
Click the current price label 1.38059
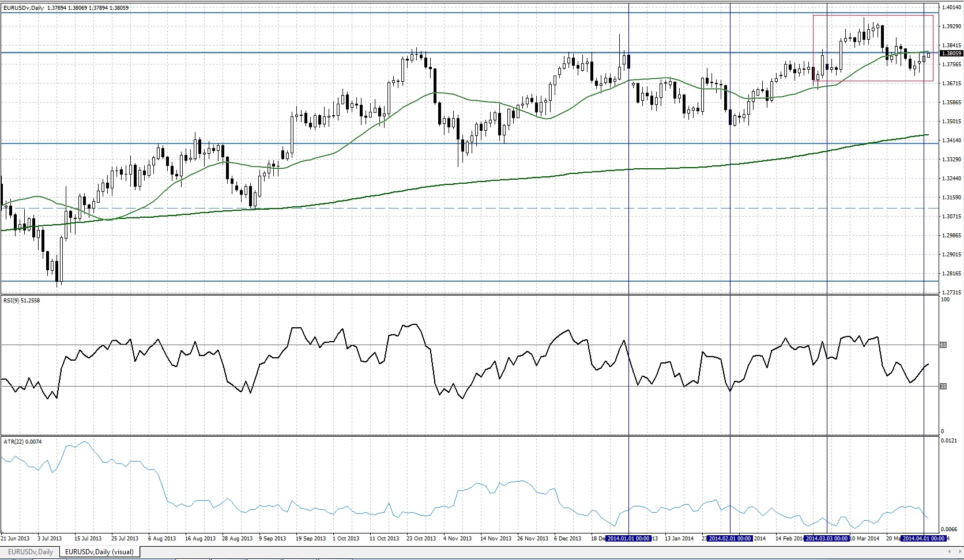click(x=951, y=54)
